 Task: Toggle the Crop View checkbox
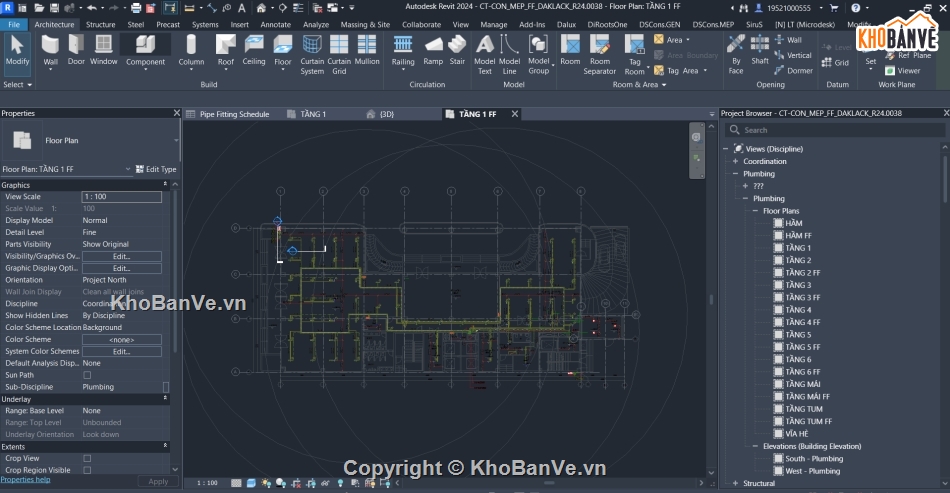[x=87, y=458]
